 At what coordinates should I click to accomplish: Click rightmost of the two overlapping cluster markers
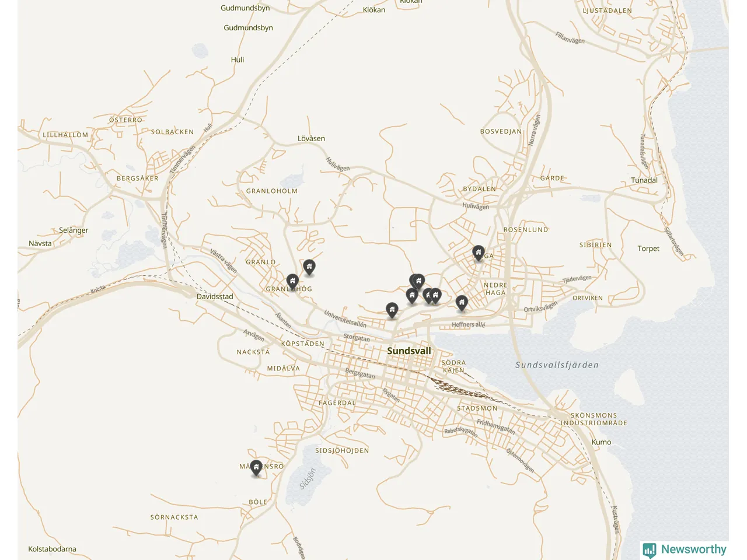tap(435, 296)
